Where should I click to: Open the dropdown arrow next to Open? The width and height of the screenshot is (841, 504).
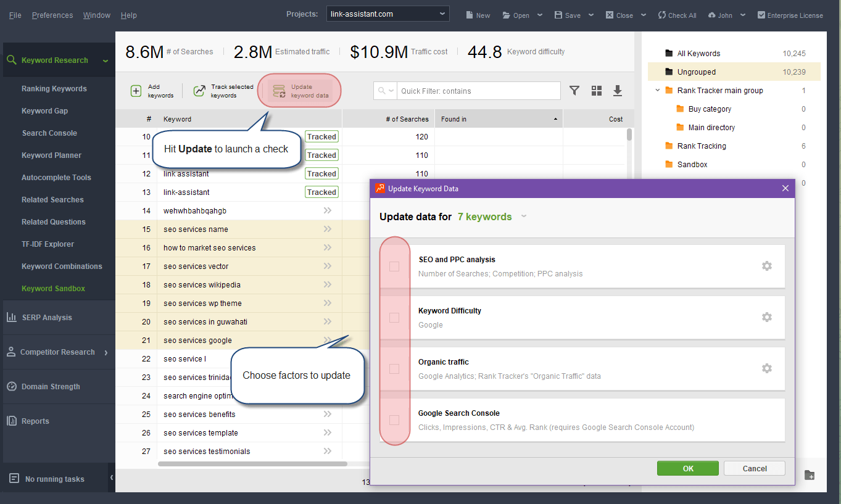540,15
